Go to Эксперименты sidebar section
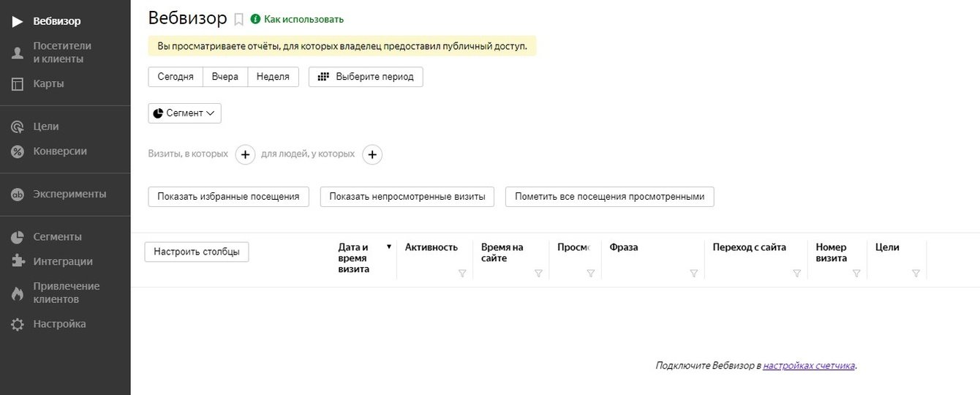The height and width of the screenshot is (395, 980). [69, 194]
